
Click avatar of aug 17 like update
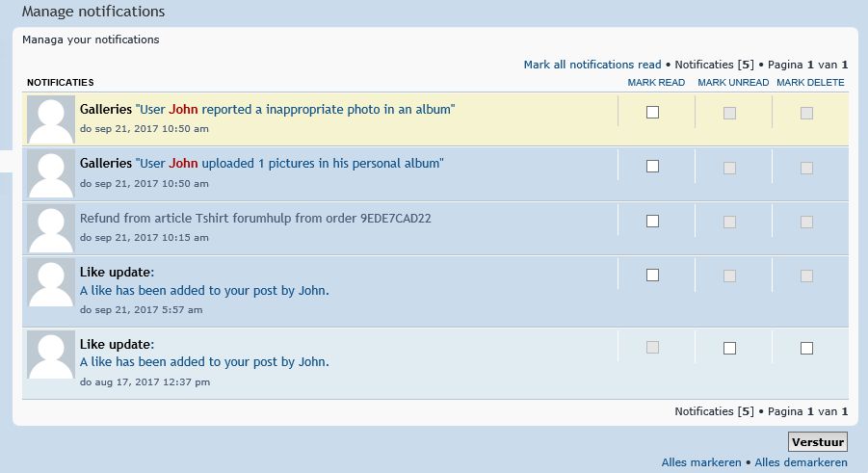(x=51, y=355)
